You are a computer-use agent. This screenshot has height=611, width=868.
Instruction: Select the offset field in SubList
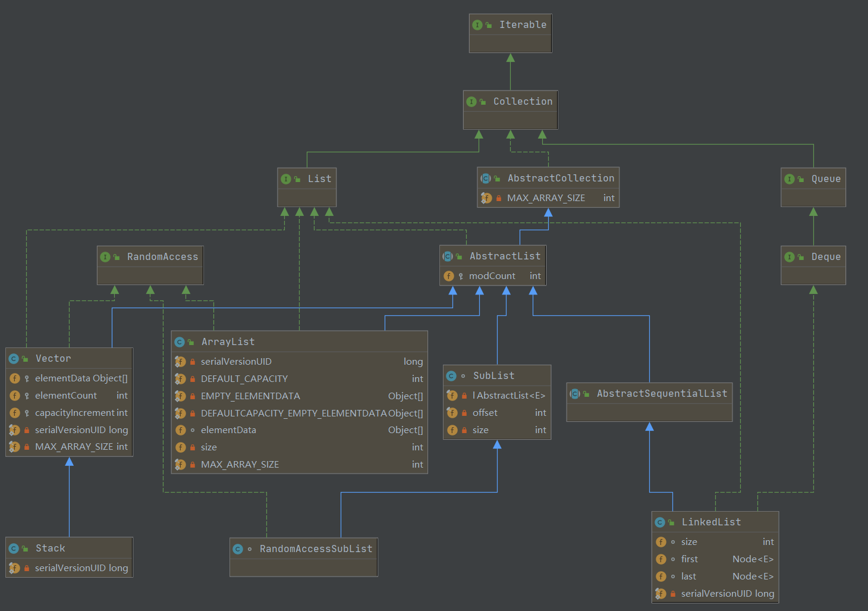[485, 413]
